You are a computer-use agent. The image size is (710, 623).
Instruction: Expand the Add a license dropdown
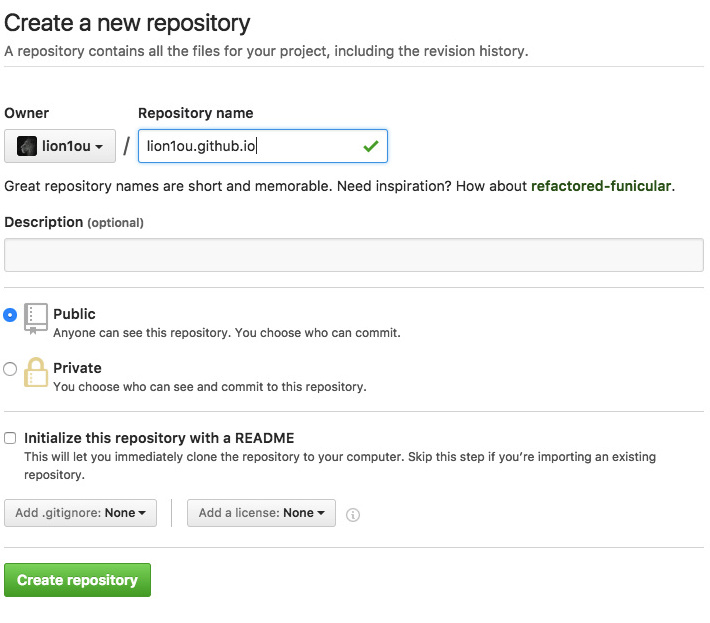[261, 513]
